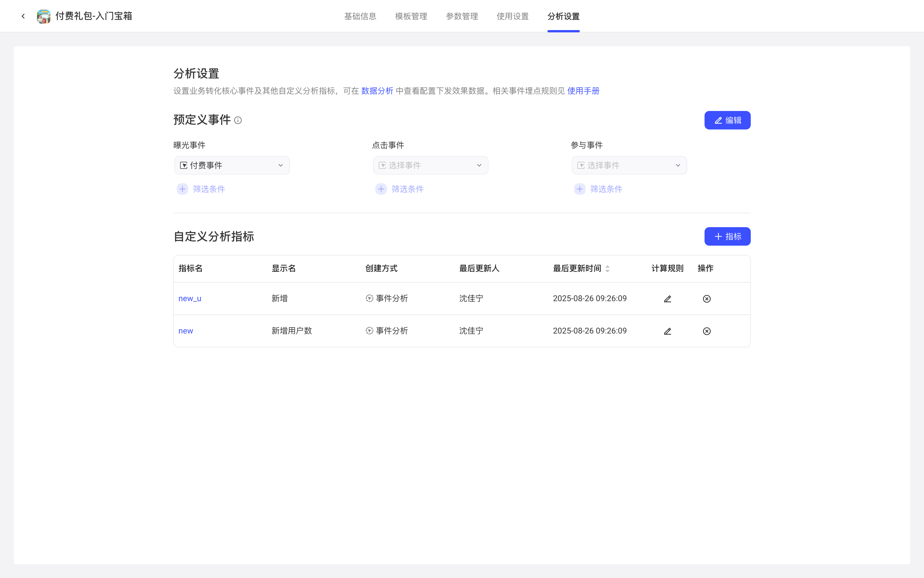
Task: Click the 指标名 column header
Action: click(x=191, y=268)
